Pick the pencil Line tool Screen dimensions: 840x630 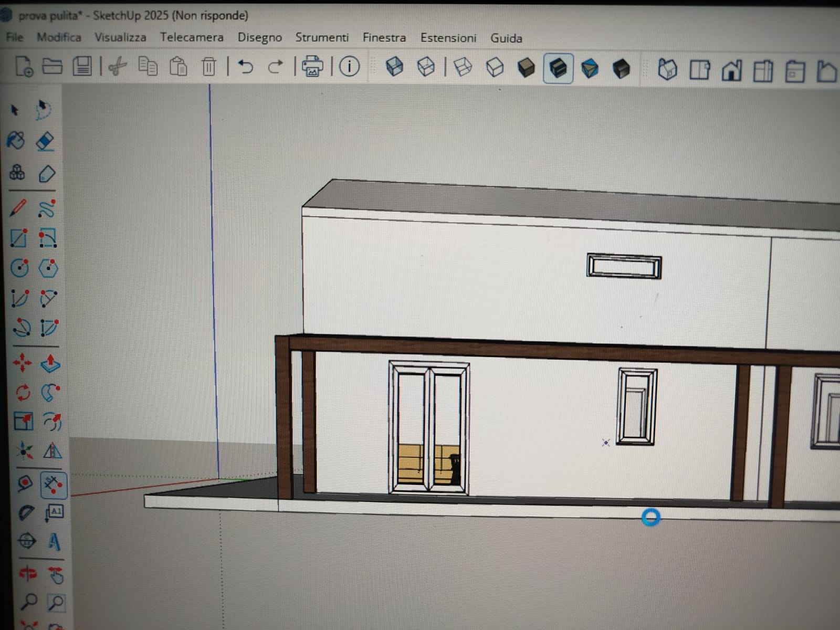coord(18,208)
